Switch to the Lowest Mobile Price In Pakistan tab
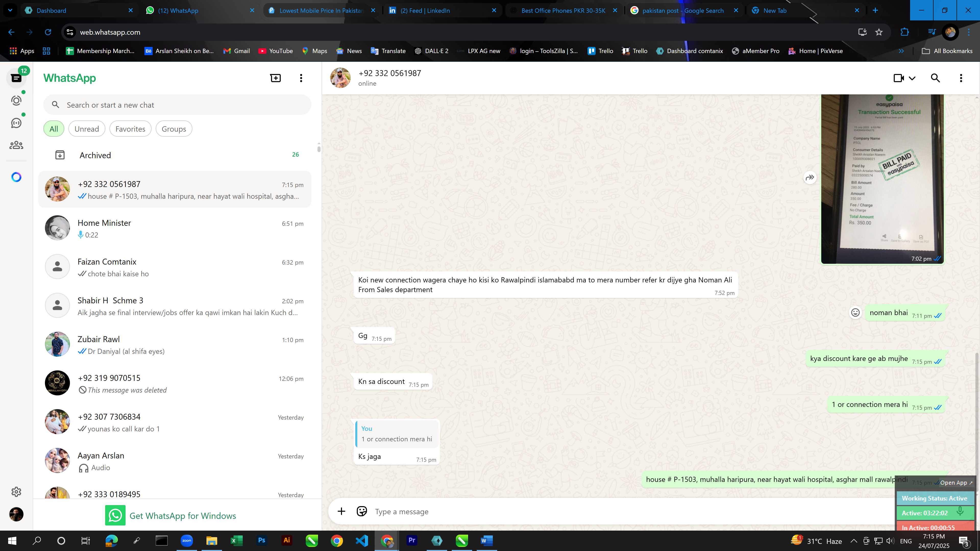This screenshot has width=980, height=551. click(x=322, y=10)
